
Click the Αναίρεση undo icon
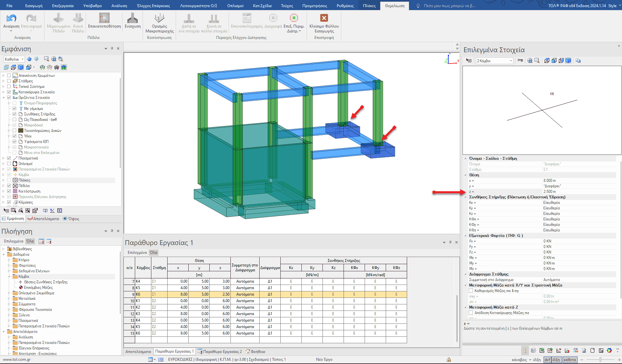point(11,18)
